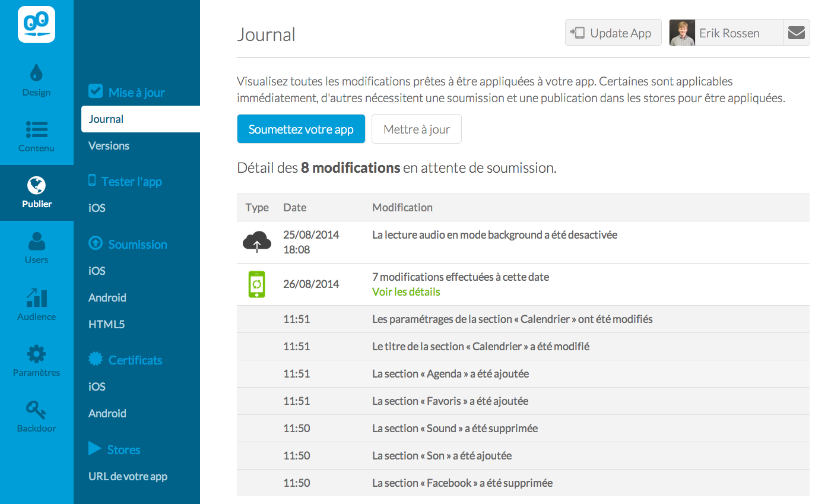Viewport: 828px width, 504px height.
Task: Click the app logo at top left
Action: coord(36,24)
